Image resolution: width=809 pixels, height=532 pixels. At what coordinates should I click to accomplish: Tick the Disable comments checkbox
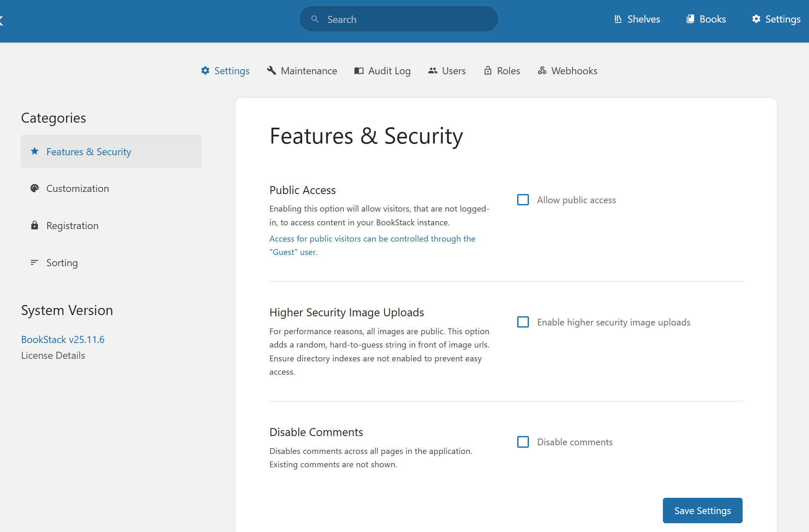click(x=523, y=442)
